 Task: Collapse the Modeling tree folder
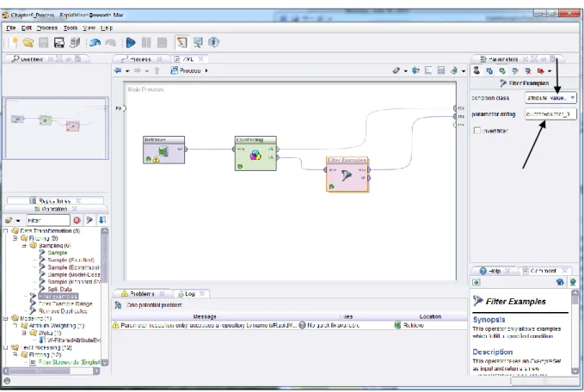pos(5,318)
